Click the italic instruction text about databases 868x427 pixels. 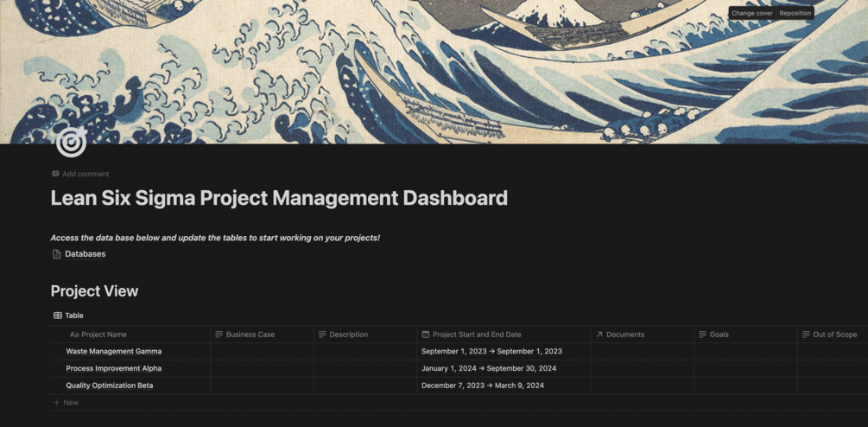tap(215, 238)
